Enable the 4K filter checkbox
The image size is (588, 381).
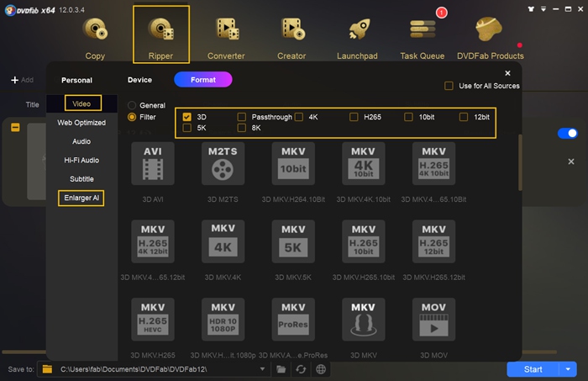point(299,117)
